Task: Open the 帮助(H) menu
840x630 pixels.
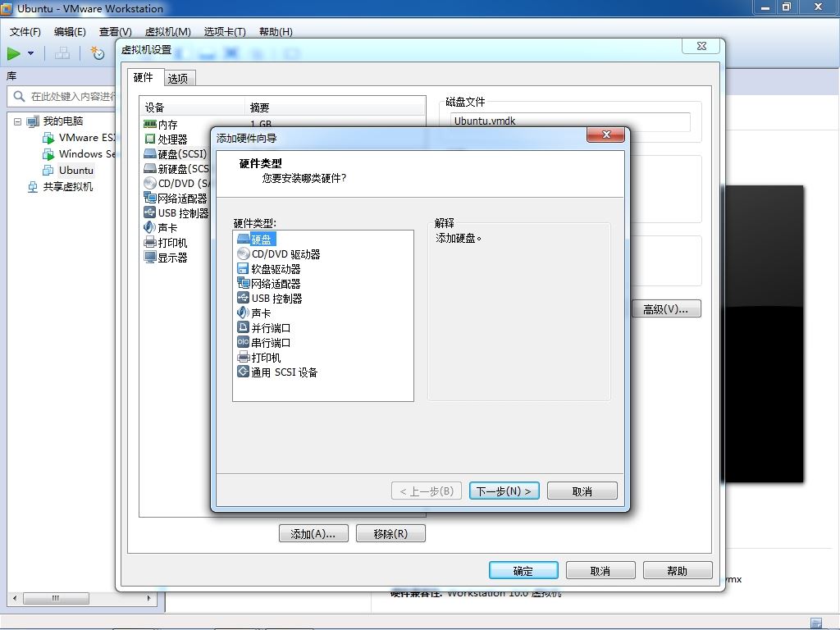Action: pos(276,32)
